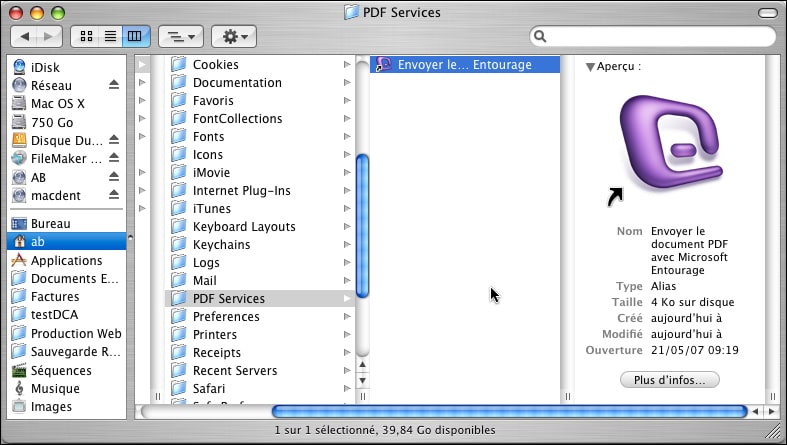Open the Sauvegarde R... folder
The image size is (787, 445).
tap(66, 352)
